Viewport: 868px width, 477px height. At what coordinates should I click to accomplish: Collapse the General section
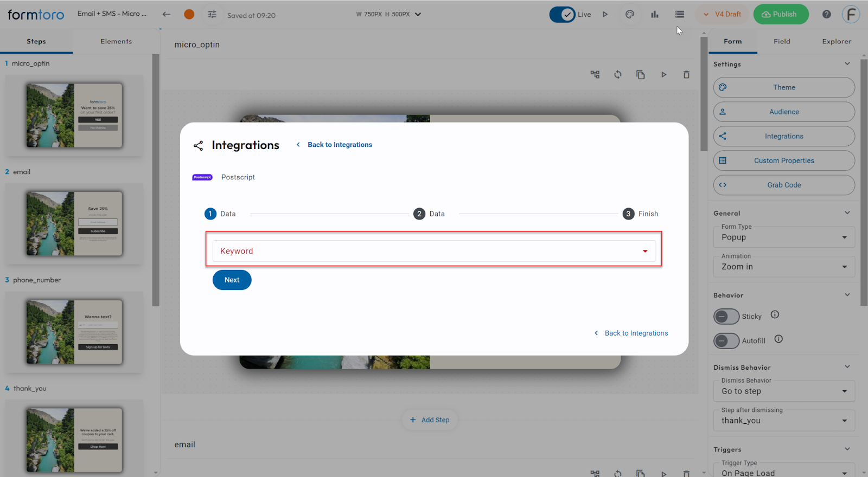pyautogui.click(x=847, y=213)
